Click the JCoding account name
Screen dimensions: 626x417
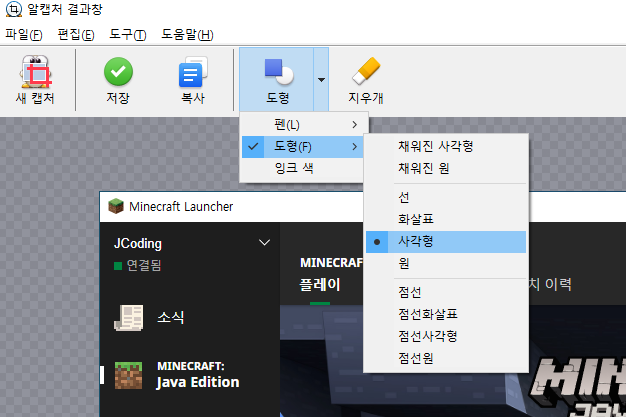(x=138, y=243)
